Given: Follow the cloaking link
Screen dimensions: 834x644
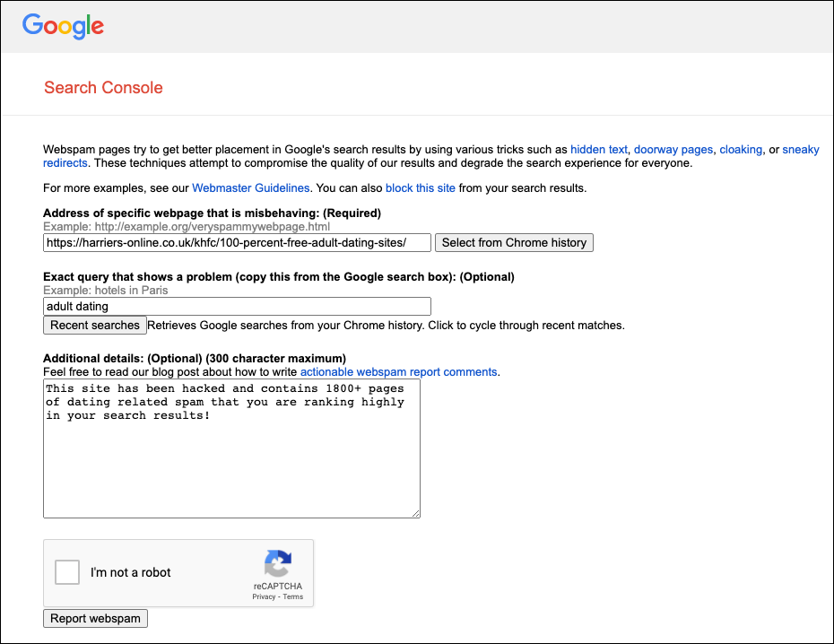Looking at the screenshot, I should click(741, 150).
